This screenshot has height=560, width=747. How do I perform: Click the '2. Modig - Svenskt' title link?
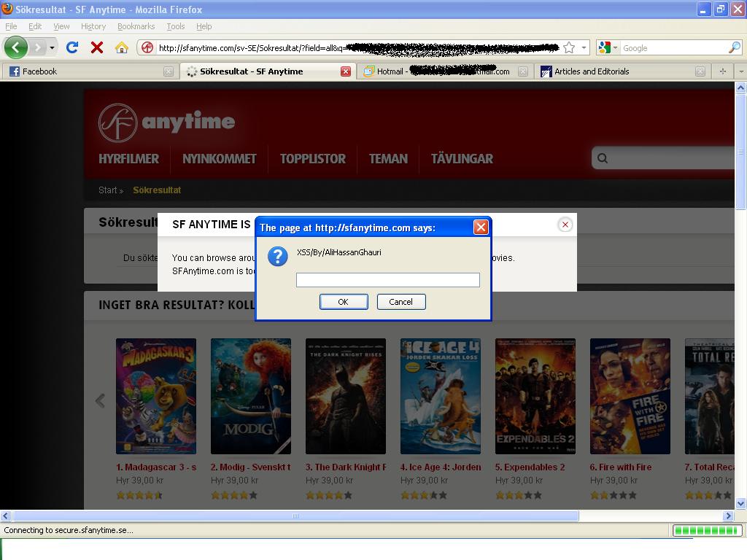(251, 467)
